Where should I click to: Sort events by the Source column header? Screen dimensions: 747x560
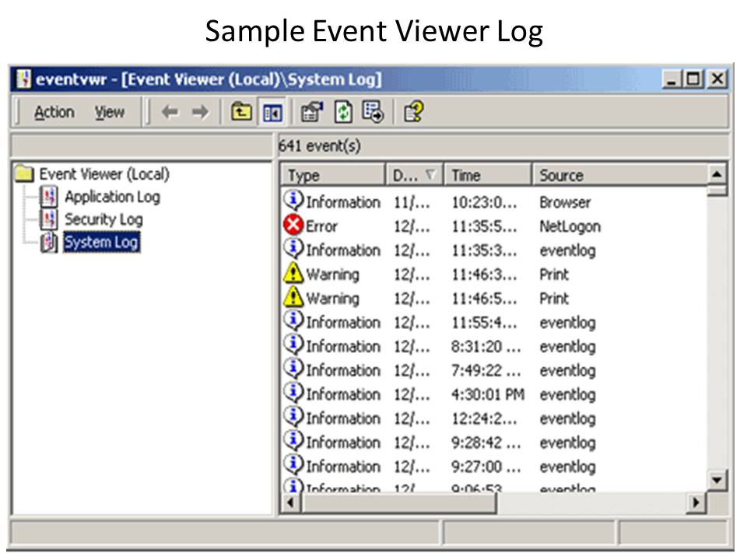coord(619,175)
